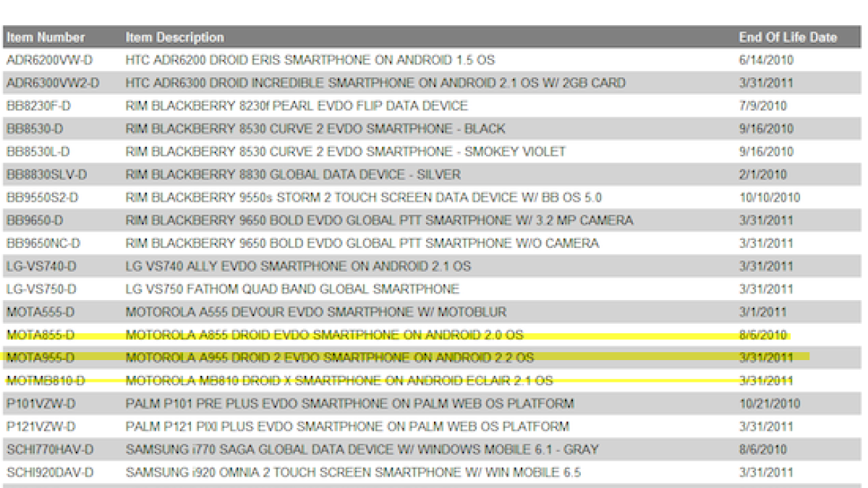
Task: Select item number P121VZW-D
Action: pyautogui.click(x=41, y=427)
